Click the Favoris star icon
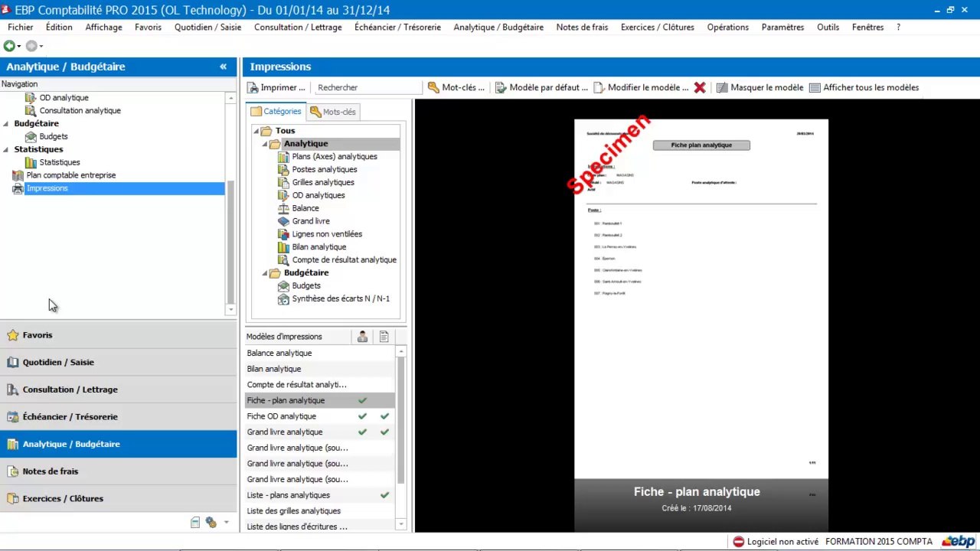The height and width of the screenshot is (551, 980). [12, 335]
